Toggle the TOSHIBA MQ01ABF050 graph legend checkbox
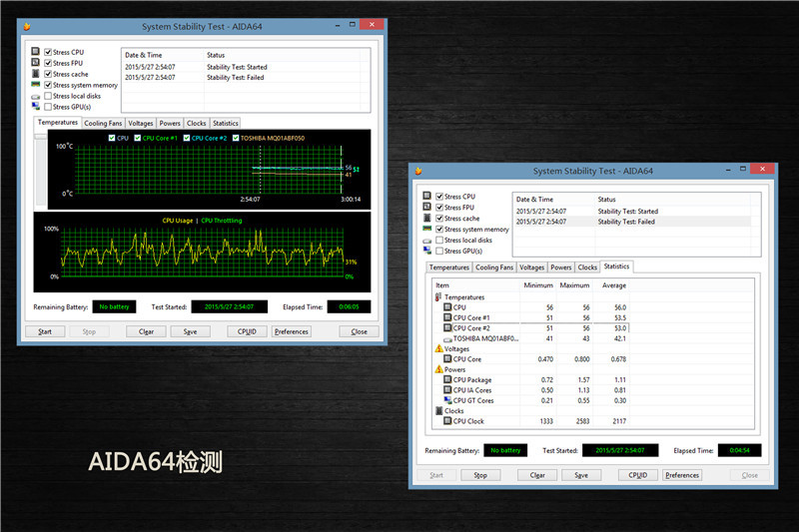 click(235, 138)
